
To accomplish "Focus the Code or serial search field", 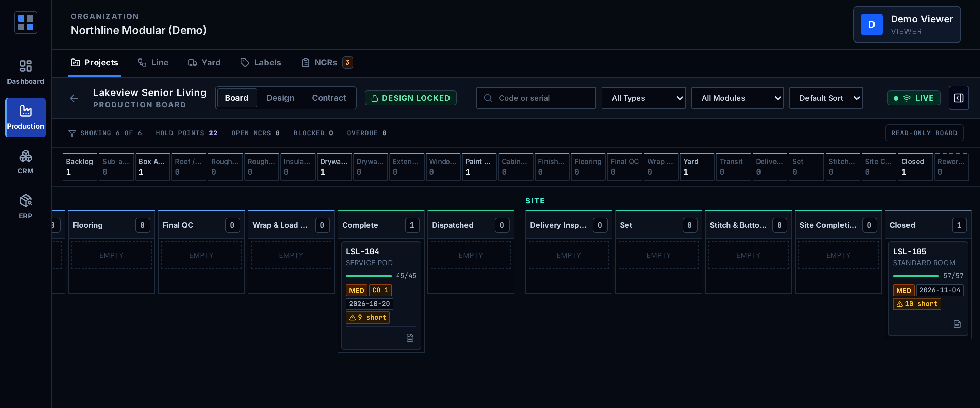I will point(536,98).
